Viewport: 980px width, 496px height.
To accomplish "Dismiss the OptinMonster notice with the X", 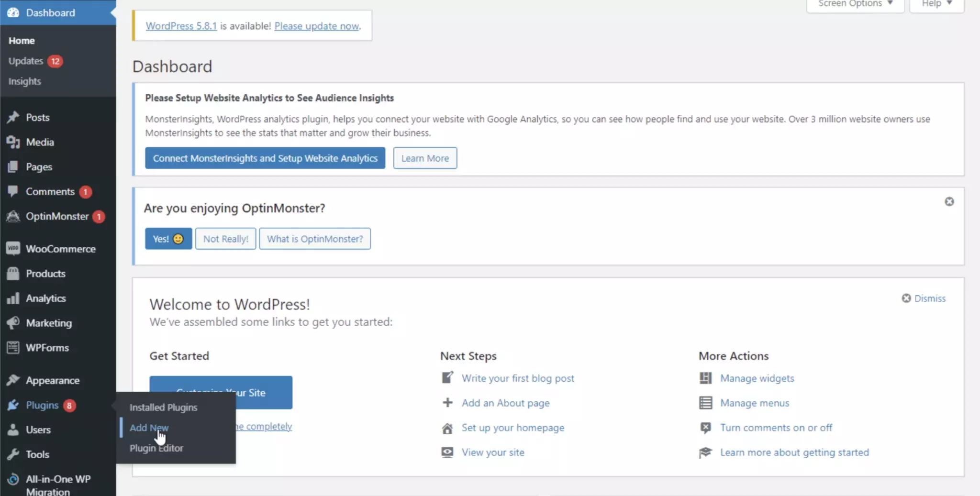I will click(x=949, y=202).
